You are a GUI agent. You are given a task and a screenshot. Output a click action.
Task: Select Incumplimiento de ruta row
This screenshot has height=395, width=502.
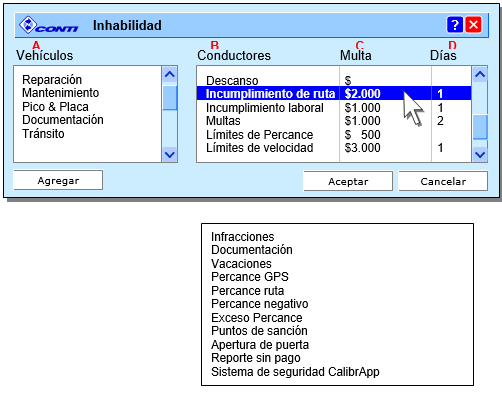pos(334,93)
